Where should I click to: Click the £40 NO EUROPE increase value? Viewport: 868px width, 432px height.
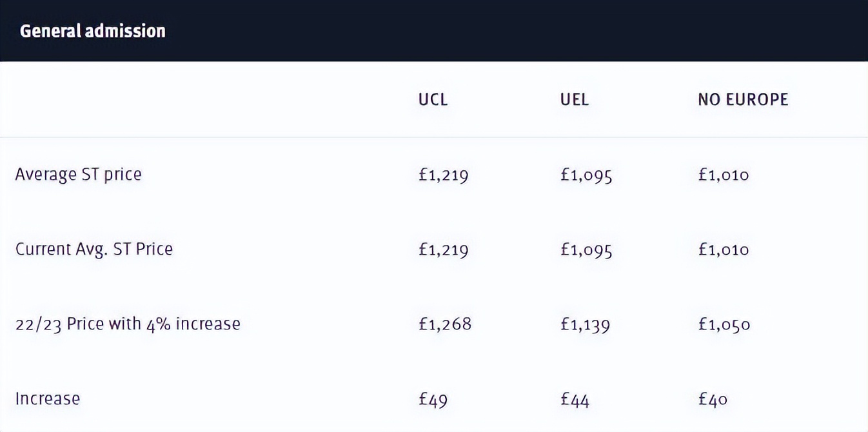713,399
